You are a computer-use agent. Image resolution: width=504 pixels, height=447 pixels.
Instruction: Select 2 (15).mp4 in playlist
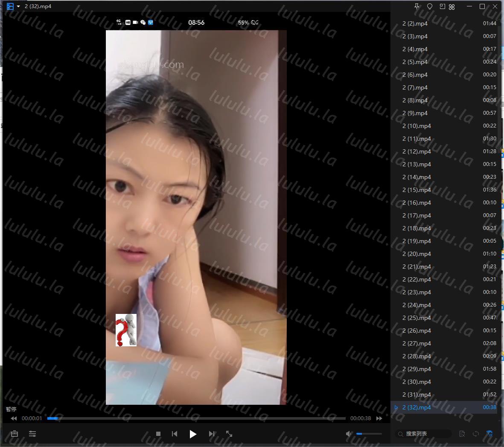(417, 190)
